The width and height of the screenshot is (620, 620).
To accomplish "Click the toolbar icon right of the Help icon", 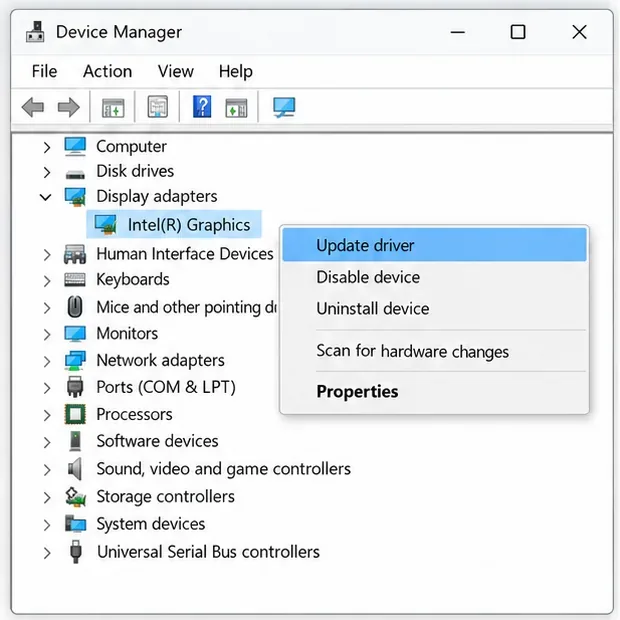I will pos(236,108).
